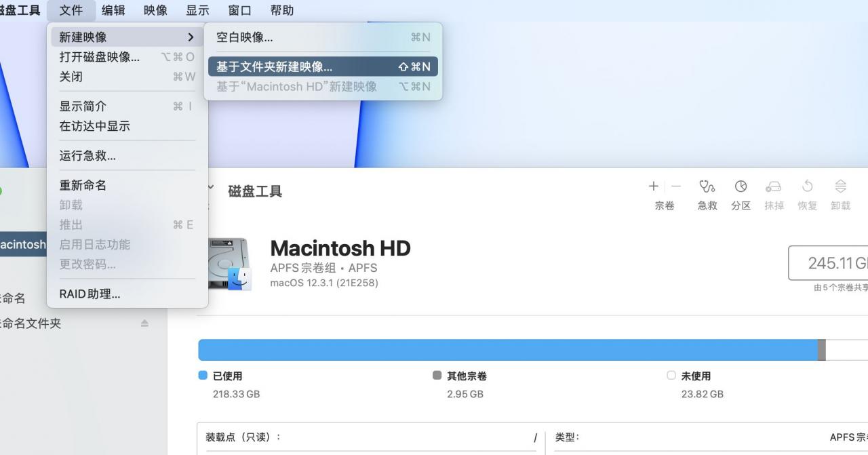Click the Macintosh HD drive icon
This screenshot has width=868, height=455.
pyautogui.click(x=229, y=264)
